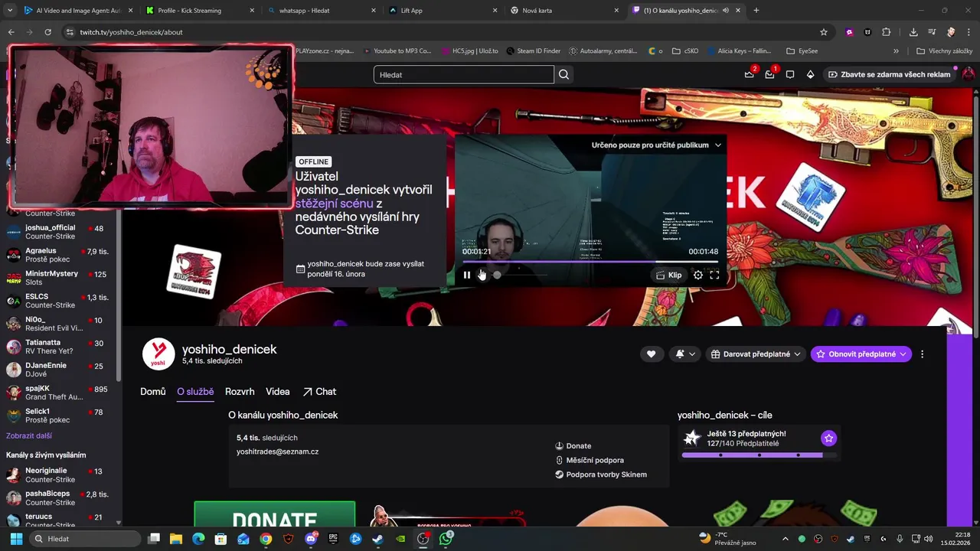Open Chrome extensions puzzle icon
Screen dimensions: 980x551
click(886, 32)
